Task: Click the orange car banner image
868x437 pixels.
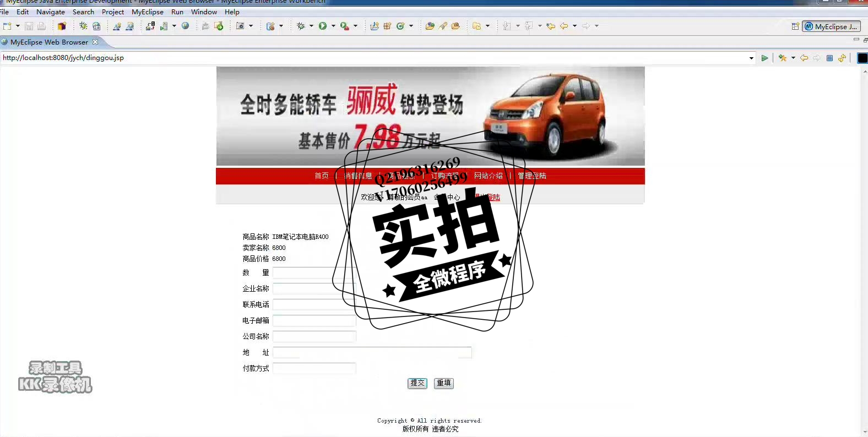Action: click(x=430, y=116)
